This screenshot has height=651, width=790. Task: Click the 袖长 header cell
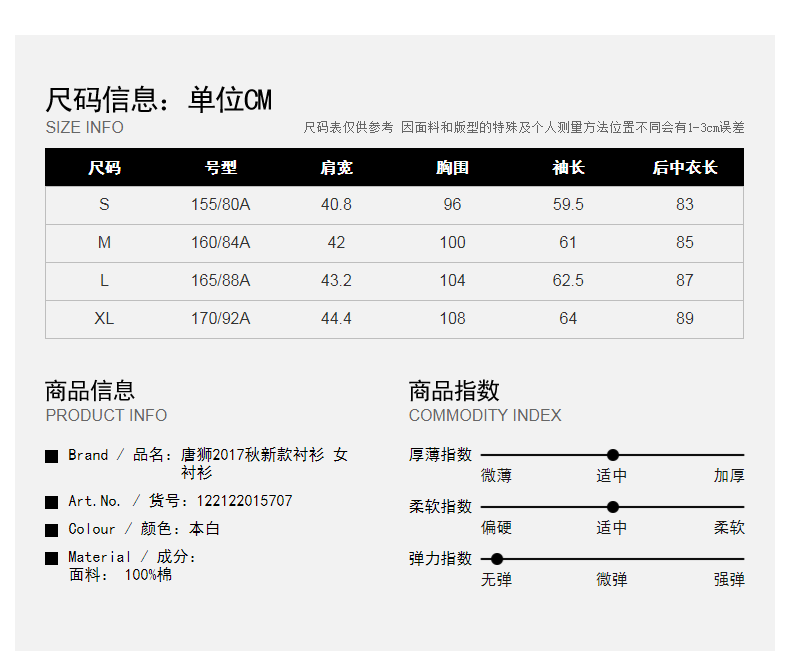tap(568, 168)
